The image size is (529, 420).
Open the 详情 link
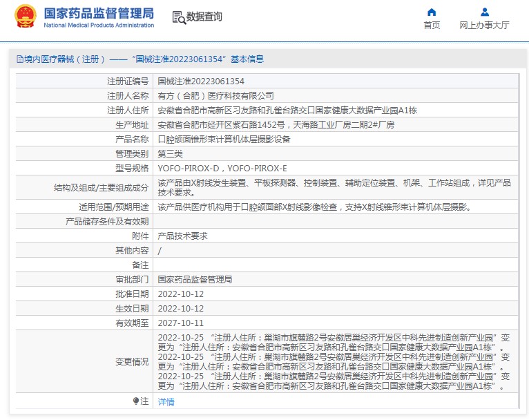pos(166,402)
